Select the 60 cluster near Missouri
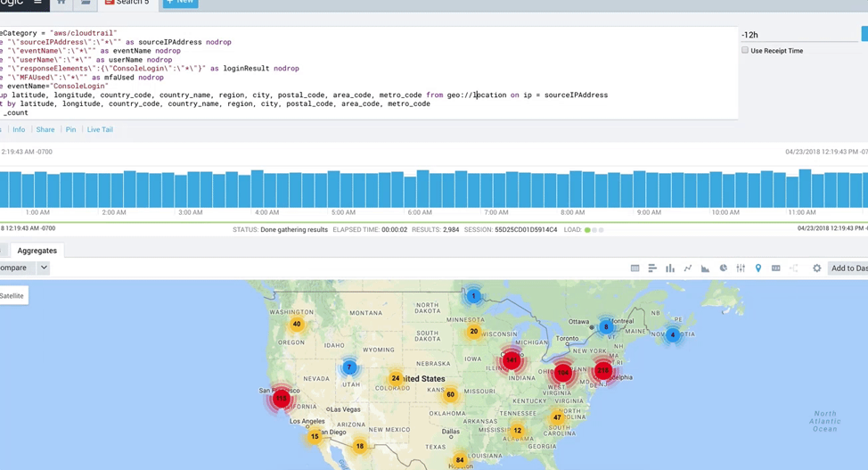The image size is (868, 470). (x=451, y=394)
